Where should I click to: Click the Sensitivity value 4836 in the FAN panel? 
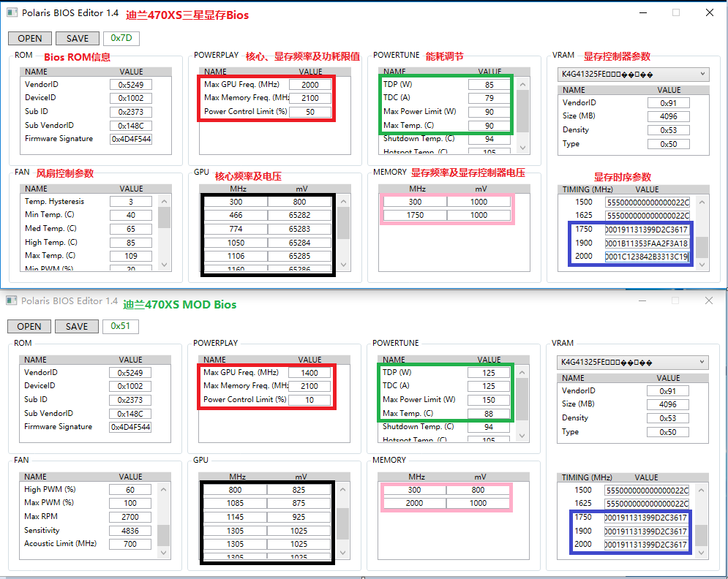click(130, 531)
